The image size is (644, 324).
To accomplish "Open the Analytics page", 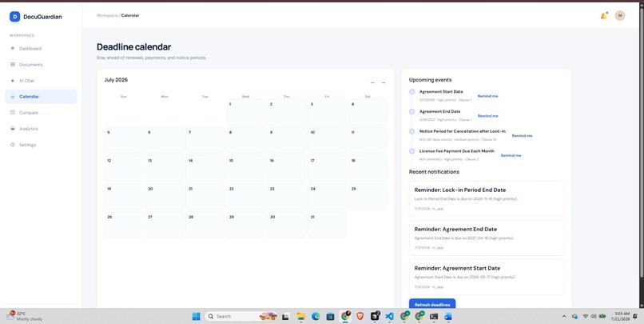I will (41, 129).
